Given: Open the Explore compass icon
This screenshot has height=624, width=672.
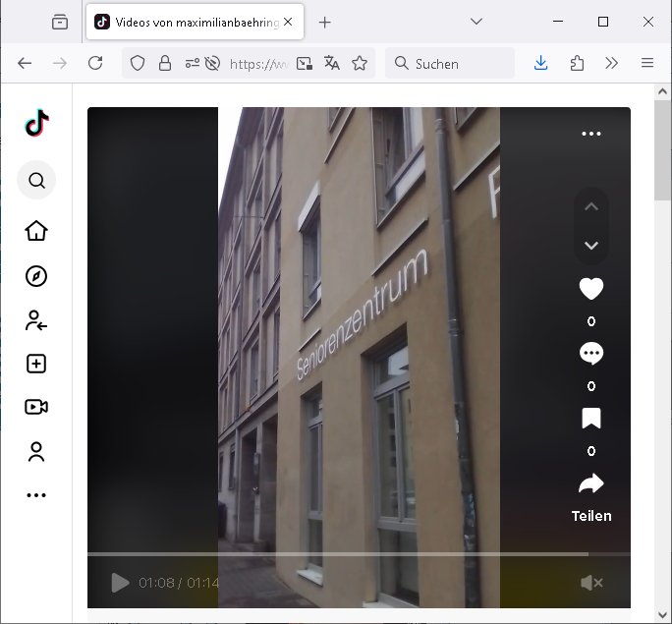Looking at the screenshot, I should tap(36, 276).
